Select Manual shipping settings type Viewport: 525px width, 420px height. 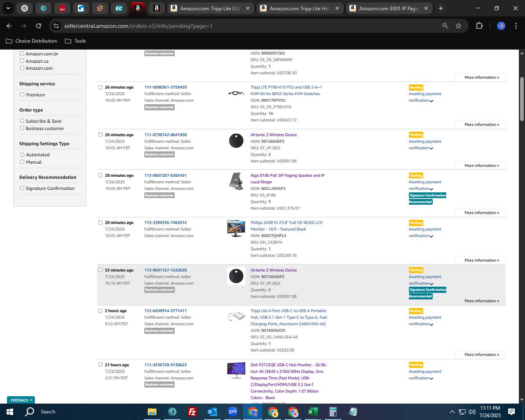click(x=22, y=162)
